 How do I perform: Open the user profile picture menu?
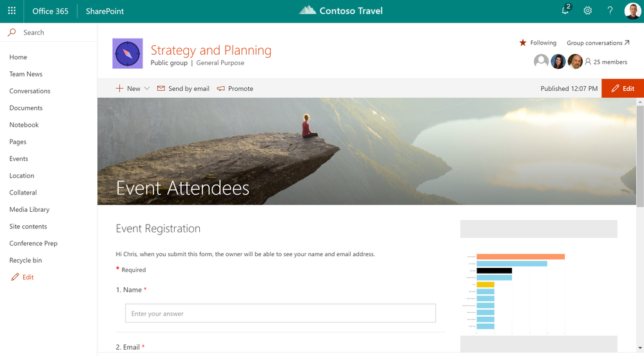(632, 11)
